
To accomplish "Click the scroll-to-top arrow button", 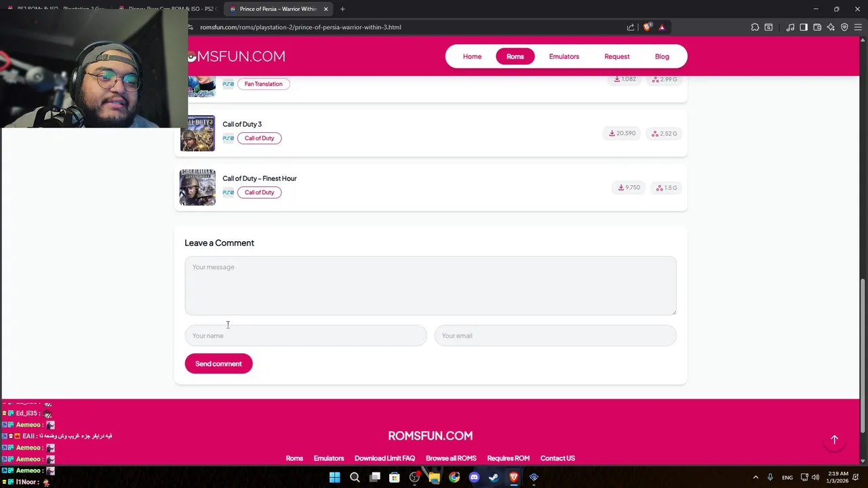I will point(835,440).
